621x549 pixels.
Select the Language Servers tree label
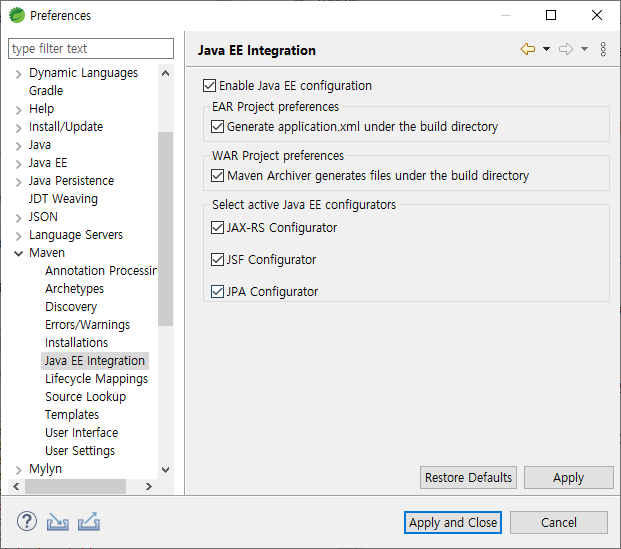click(x=76, y=235)
